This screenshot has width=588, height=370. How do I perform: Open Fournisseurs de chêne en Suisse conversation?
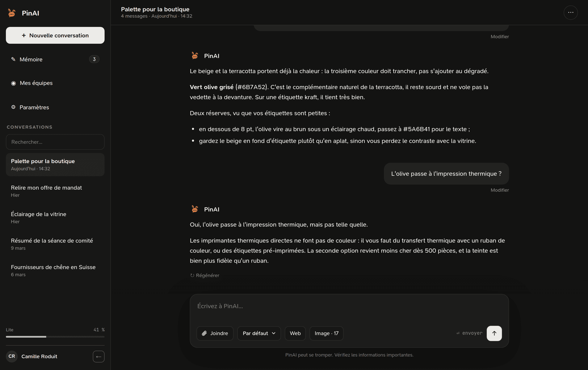pyautogui.click(x=55, y=271)
